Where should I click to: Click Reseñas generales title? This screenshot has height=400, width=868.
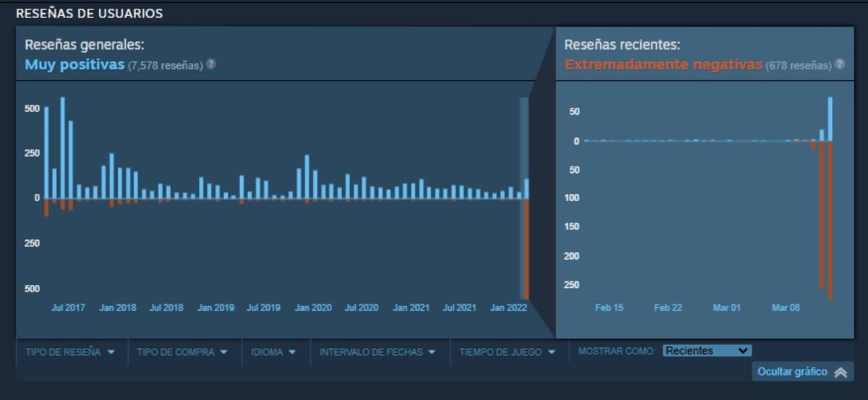pos(85,45)
